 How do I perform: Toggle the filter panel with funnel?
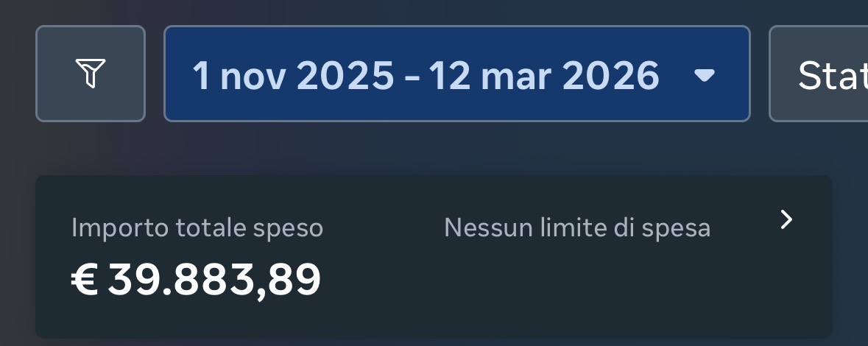90,74
